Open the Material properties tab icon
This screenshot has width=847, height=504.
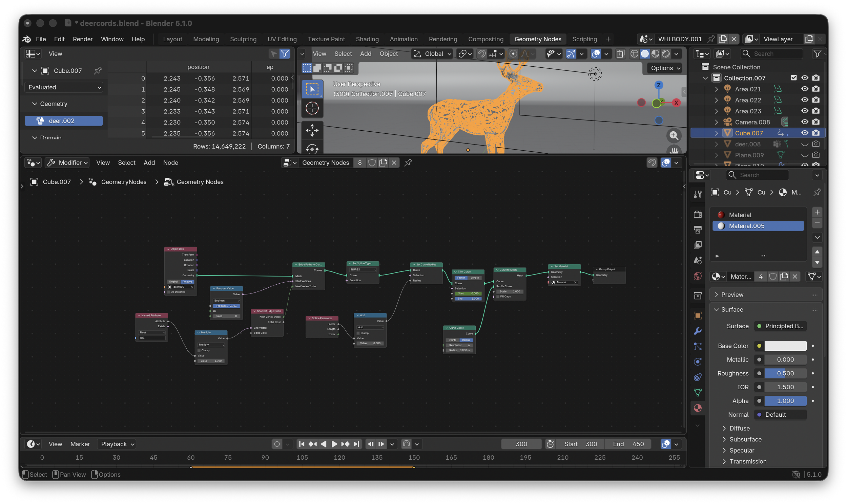tap(698, 408)
